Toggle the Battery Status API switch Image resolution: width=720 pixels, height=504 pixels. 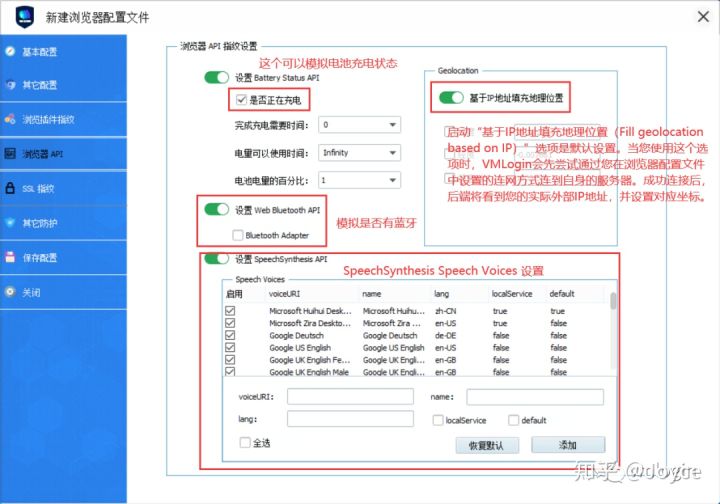216,78
